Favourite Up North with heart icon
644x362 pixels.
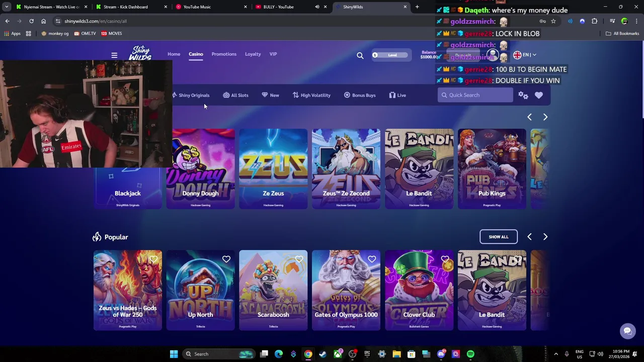tap(226, 259)
